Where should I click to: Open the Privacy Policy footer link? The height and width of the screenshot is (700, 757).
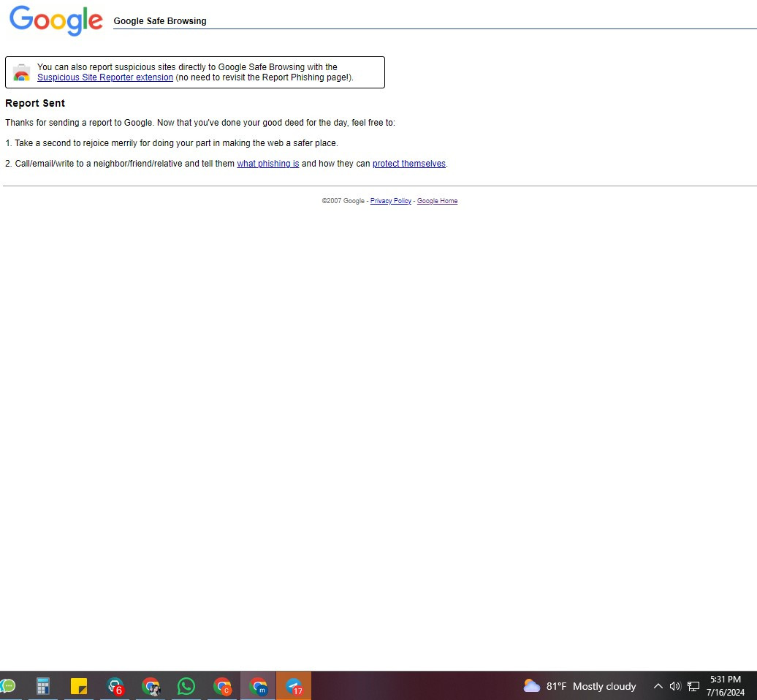click(x=391, y=201)
